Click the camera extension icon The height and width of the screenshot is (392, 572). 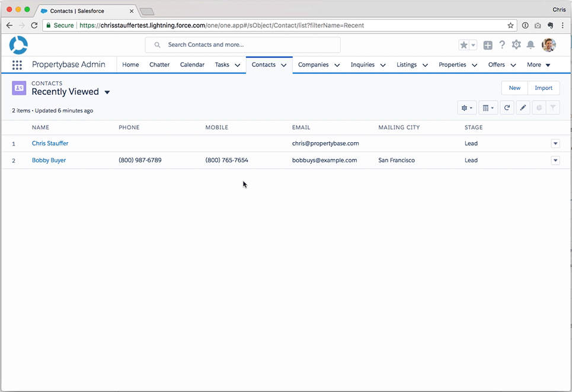click(538, 25)
